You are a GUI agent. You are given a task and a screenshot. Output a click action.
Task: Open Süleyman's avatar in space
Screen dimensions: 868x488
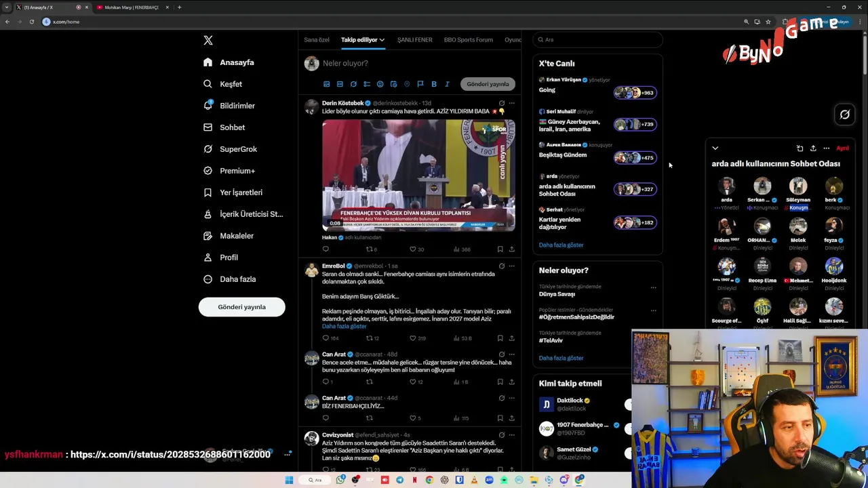click(x=798, y=186)
